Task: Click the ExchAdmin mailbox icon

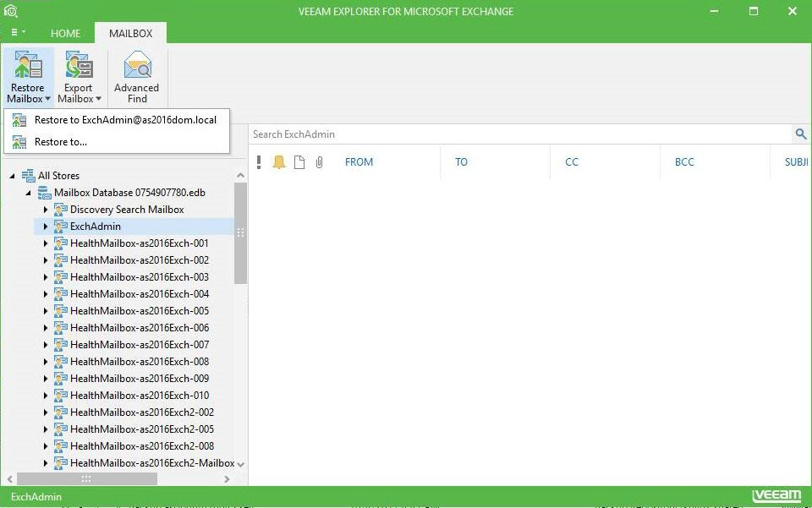Action: pos(61,226)
